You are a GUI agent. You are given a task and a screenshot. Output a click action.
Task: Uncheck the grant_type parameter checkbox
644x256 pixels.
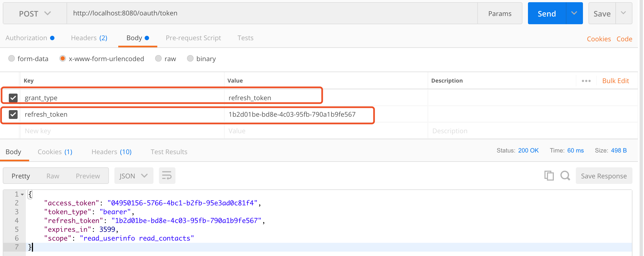click(13, 98)
